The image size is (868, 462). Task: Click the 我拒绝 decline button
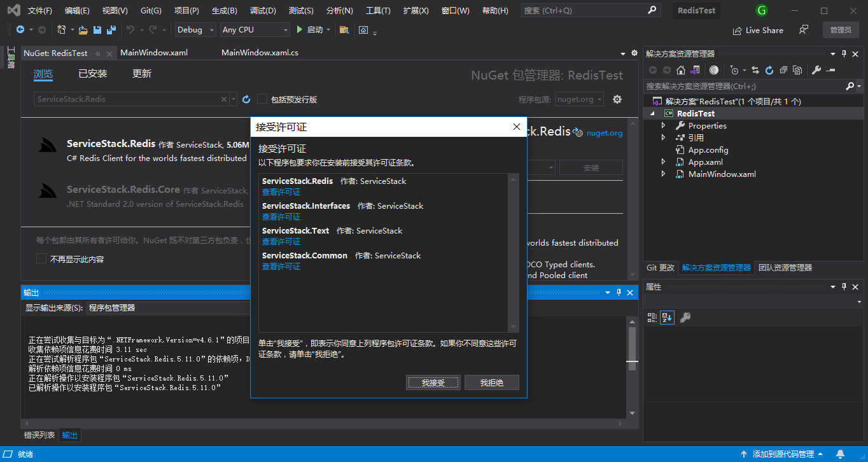click(x=492, y=382)
